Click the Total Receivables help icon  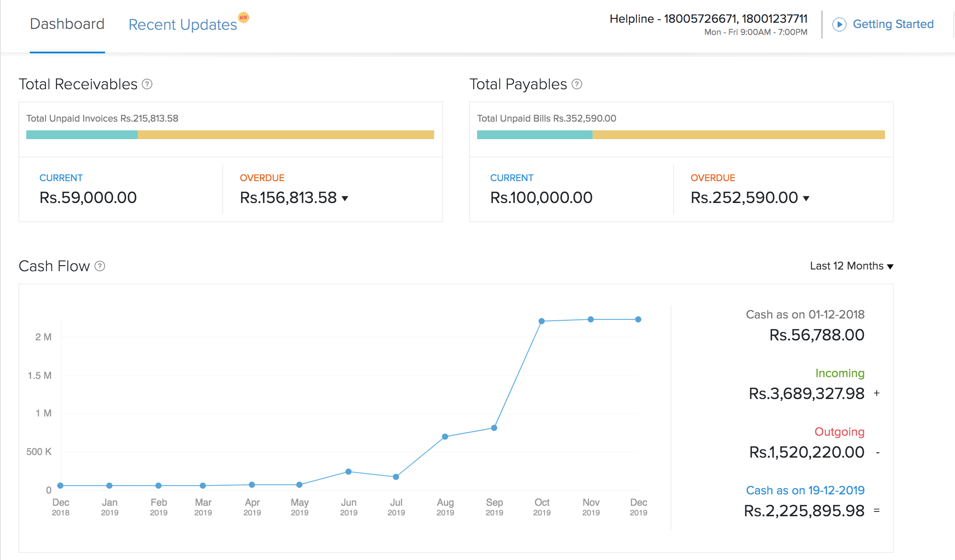click(x=147, y=84)
